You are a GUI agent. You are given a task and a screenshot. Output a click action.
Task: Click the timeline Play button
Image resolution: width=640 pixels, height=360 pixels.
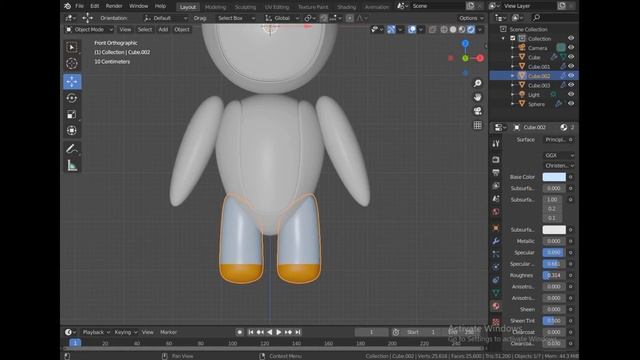coord(279,332)
